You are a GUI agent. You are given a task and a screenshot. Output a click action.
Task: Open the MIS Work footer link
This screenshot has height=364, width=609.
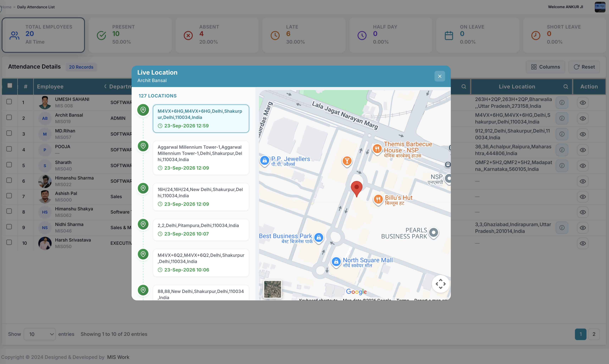click(118, 357)
